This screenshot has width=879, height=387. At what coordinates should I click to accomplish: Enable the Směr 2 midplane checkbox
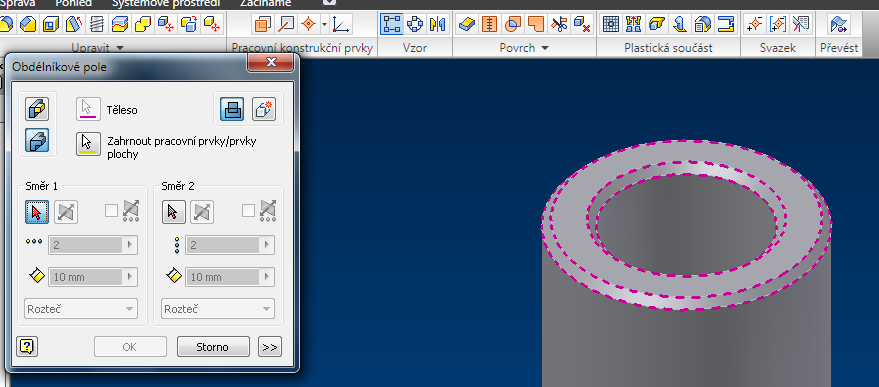tap(248, 211)
